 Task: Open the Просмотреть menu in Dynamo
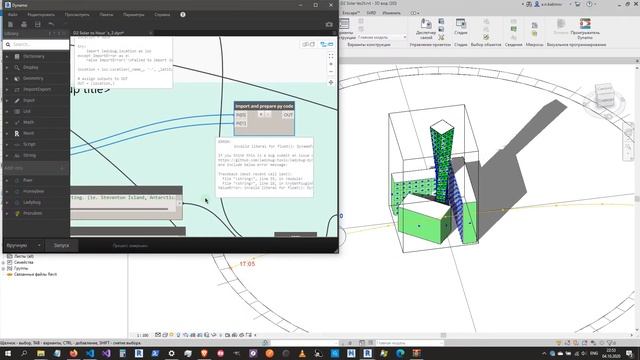pyautogui.click(x=77, y=15)
